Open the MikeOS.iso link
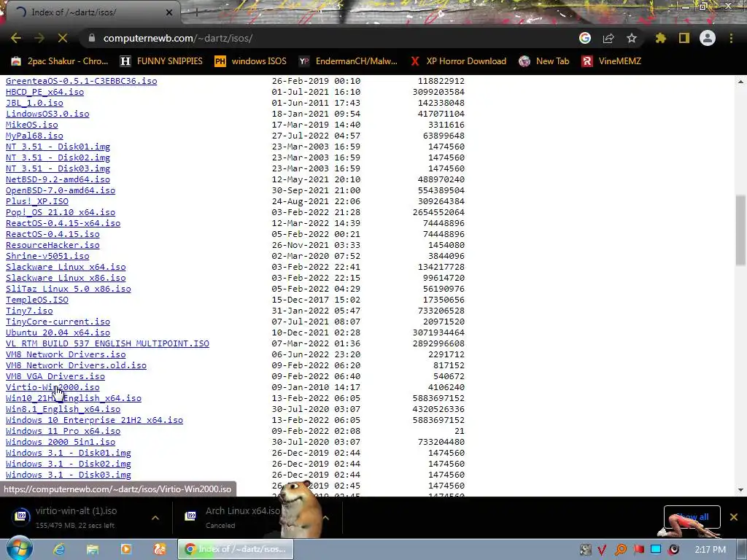Viewport: 747px width, 560px height. click(x=32, y=125)
